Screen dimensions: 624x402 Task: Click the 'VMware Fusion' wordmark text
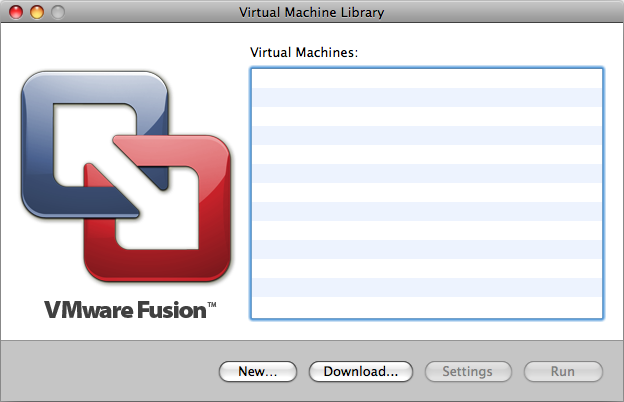tap(130, 310)
